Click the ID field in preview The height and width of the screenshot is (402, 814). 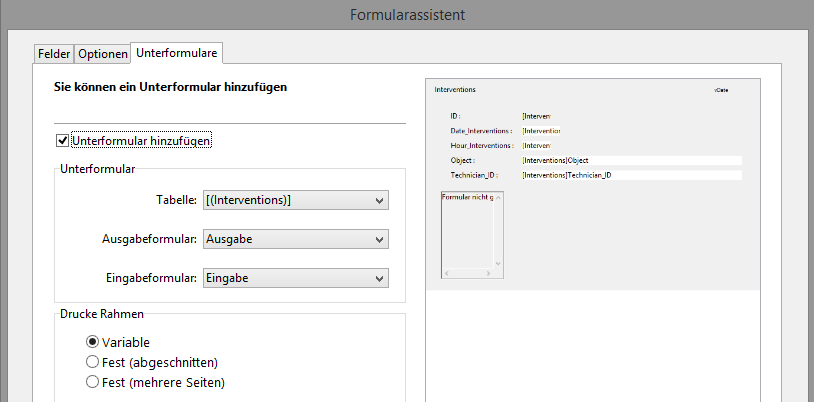click(x=536, y=116)
